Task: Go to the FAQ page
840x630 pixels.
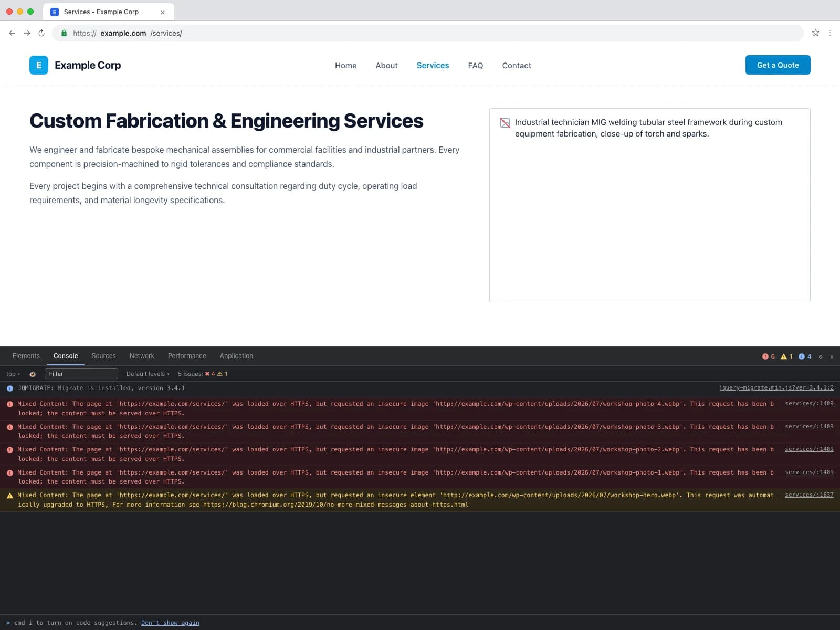Action: click(x=476, y=66)
